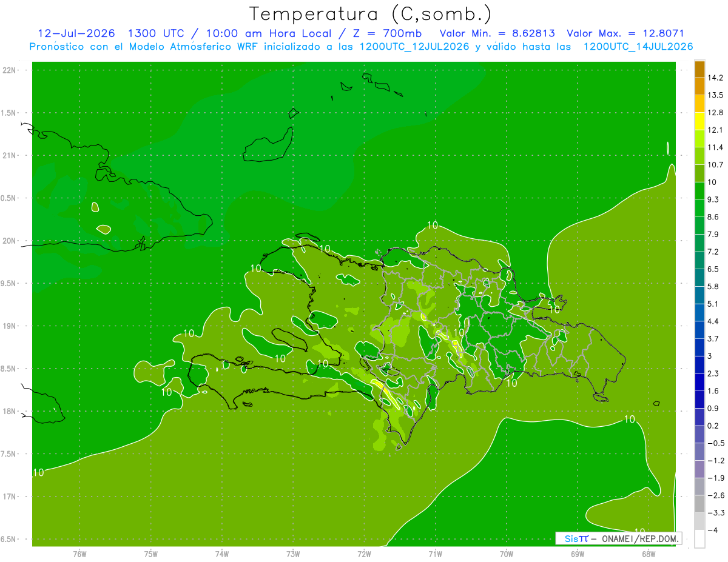Click the 17N latitude label
728x562 pixels.
[x=9, y=497]
